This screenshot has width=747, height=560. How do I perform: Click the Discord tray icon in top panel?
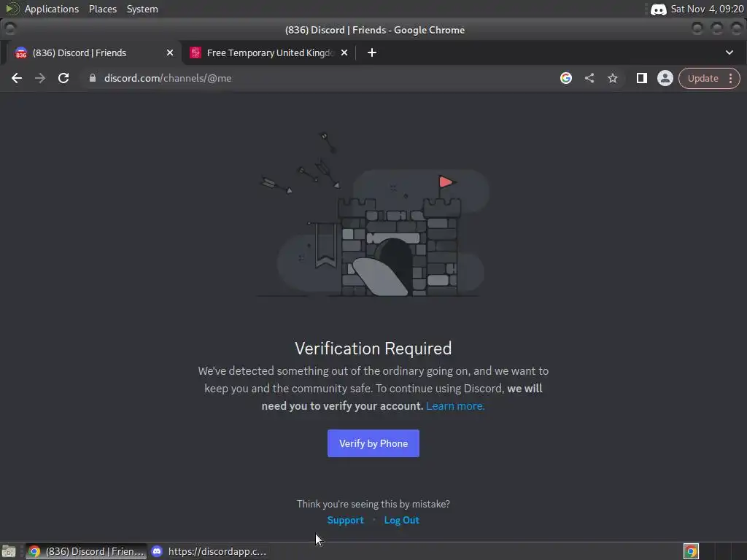[x=659, y=9]
